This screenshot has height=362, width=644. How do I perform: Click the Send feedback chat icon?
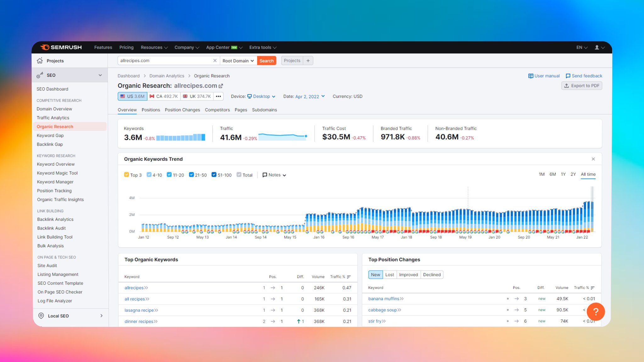point(568,76)
